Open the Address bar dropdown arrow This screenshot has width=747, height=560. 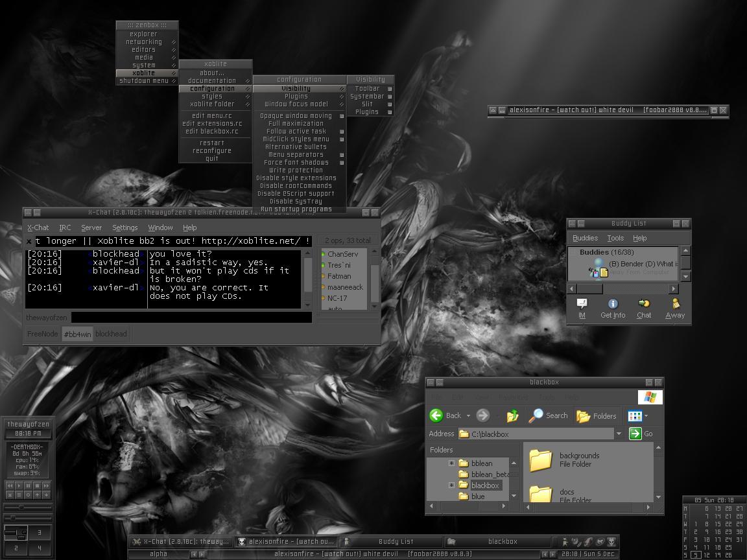tap(619, 434)
